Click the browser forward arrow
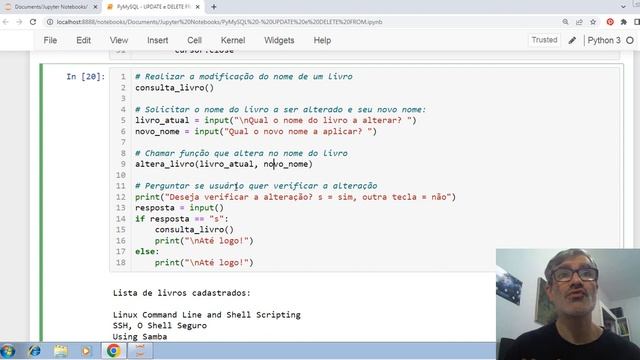Viewport: 640px width, 360px height. pos(19,22)
